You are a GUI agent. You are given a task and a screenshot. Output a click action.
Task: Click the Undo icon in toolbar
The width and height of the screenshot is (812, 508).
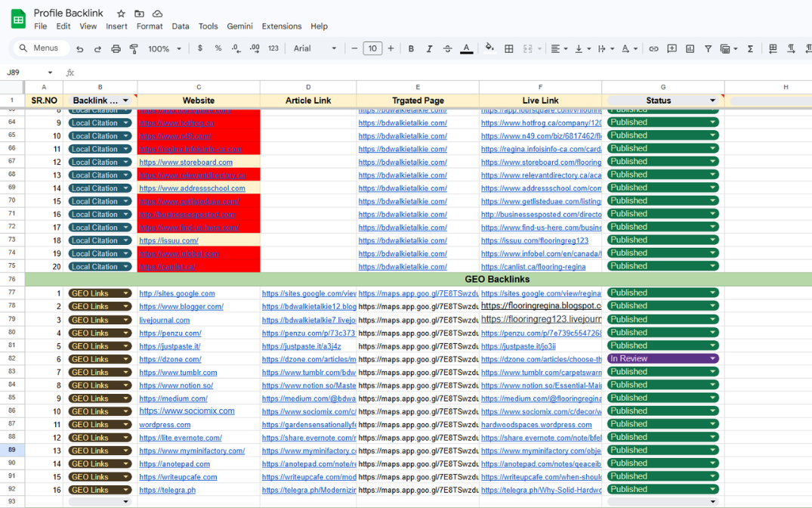[79, 48]
